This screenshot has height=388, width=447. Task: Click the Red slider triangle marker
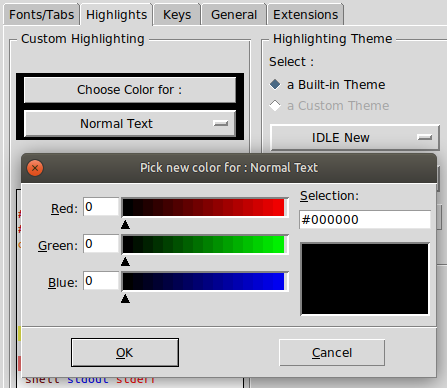click(x=125, y=225)
